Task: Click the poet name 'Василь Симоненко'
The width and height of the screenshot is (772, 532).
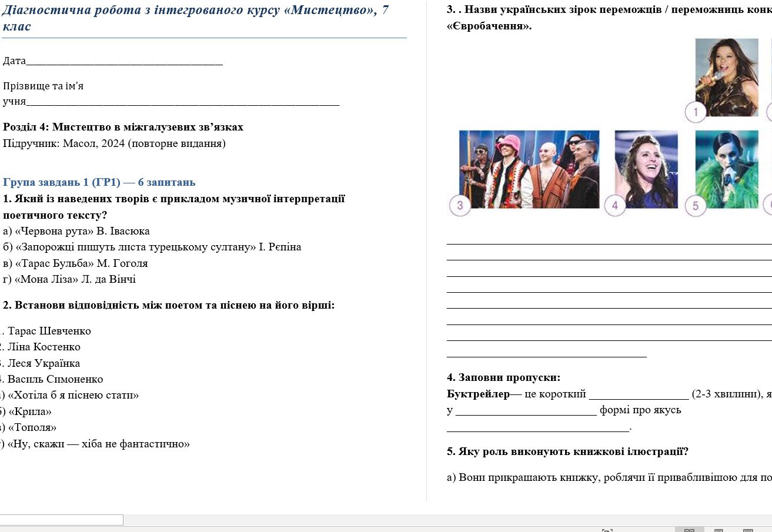Action: coord(55,379)
